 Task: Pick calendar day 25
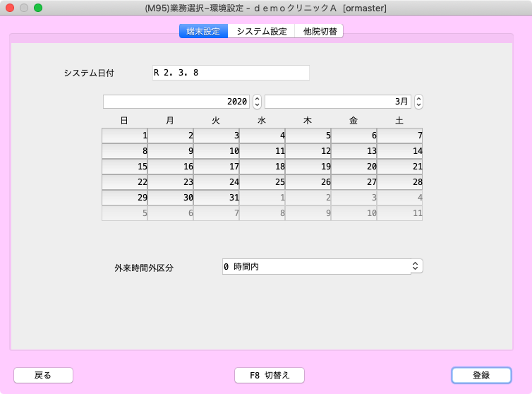[262, 182]
